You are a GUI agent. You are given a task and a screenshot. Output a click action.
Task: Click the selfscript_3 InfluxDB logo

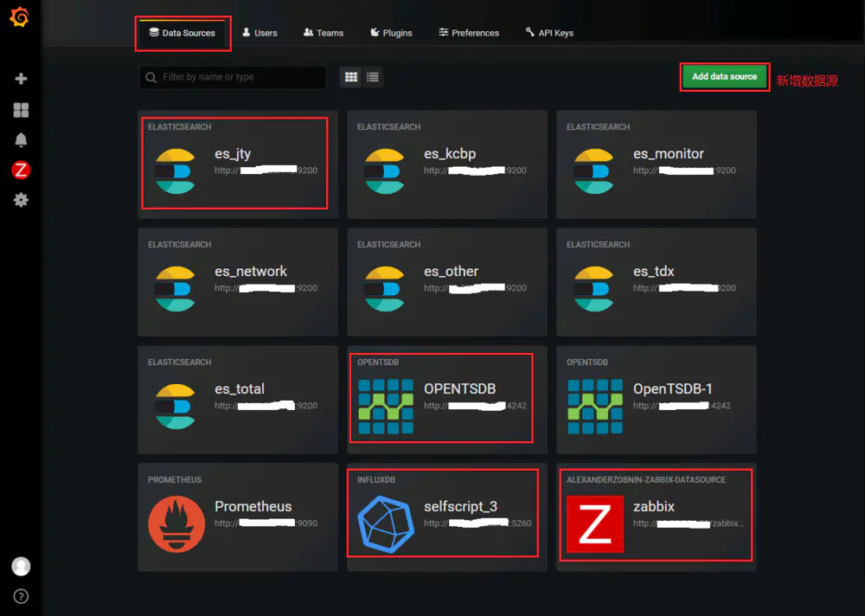386,523
